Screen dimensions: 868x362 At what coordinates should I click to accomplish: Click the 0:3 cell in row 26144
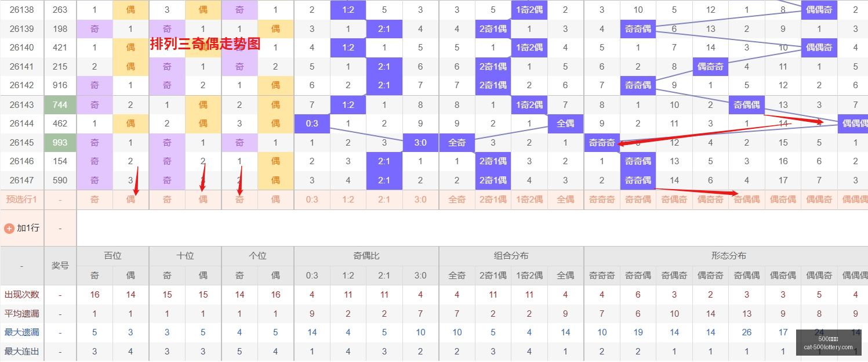point(312,124)
